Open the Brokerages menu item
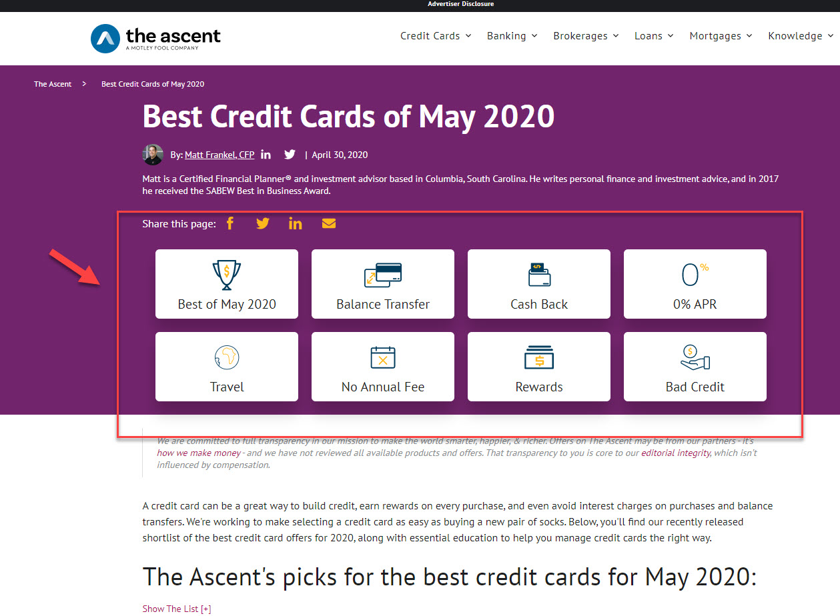840x616 pixels. (x=586, y=36)
